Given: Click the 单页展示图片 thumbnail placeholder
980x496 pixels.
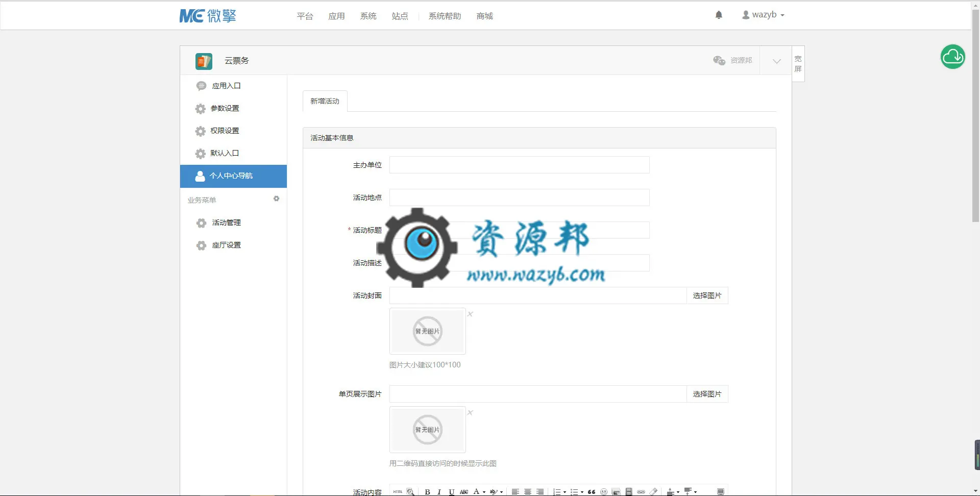Looking at the screenshot, I should [427, 430].
